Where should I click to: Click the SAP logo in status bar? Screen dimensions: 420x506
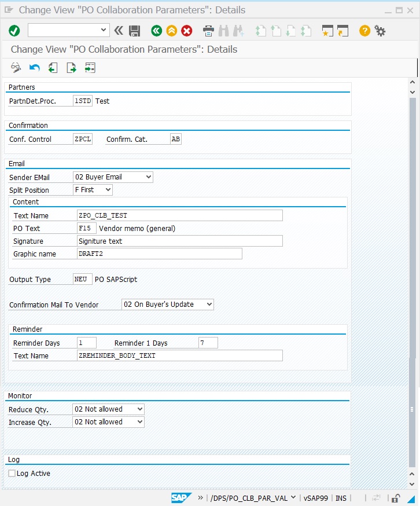click(181, 498)
